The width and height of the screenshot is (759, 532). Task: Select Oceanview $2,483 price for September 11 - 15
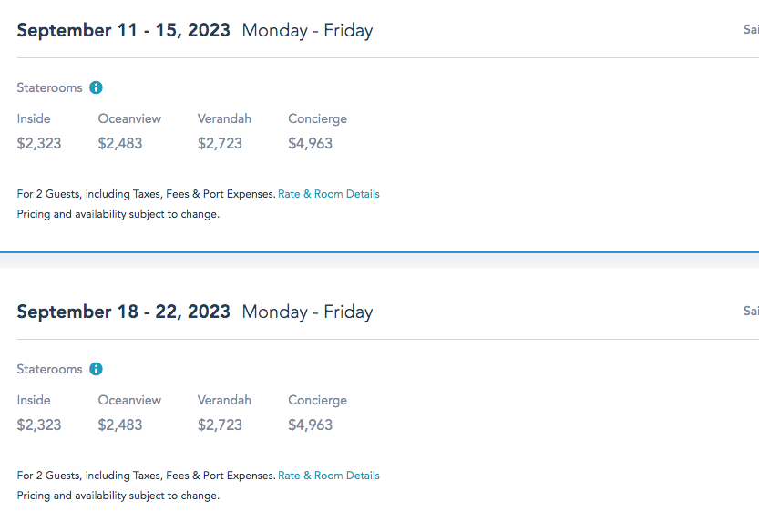click(120, 143)
